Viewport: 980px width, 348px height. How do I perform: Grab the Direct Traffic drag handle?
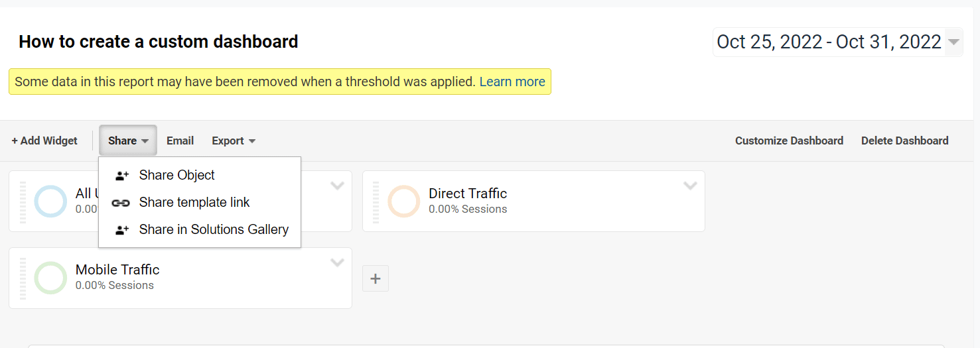tap(376, 202)
